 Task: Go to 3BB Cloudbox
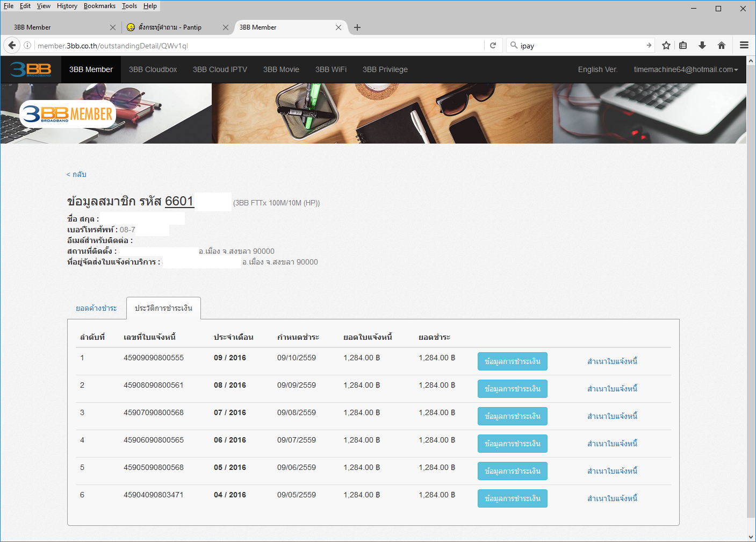coord(153,69)
